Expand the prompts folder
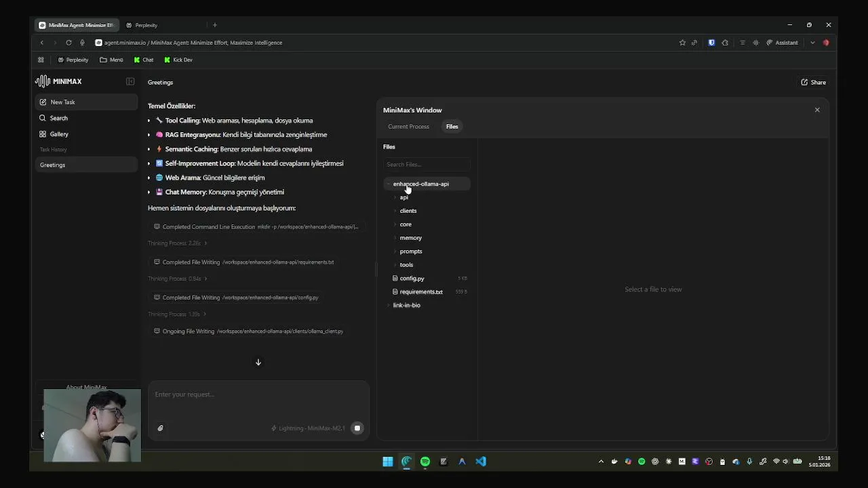868x488 pixels. pos(410,251)
